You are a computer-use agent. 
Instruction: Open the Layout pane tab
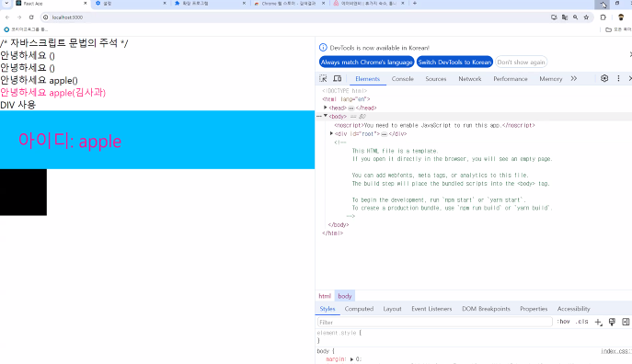tap(392, 309)
